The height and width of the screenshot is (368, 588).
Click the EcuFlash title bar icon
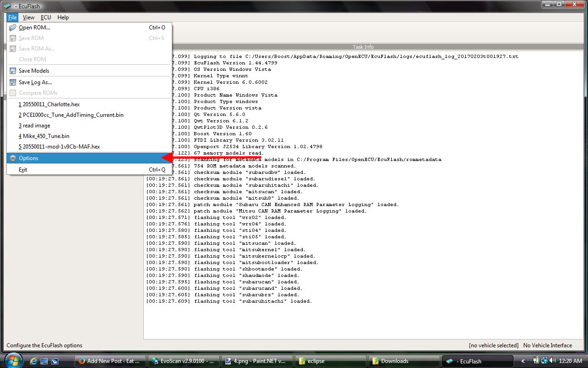(x=7, y=6)
